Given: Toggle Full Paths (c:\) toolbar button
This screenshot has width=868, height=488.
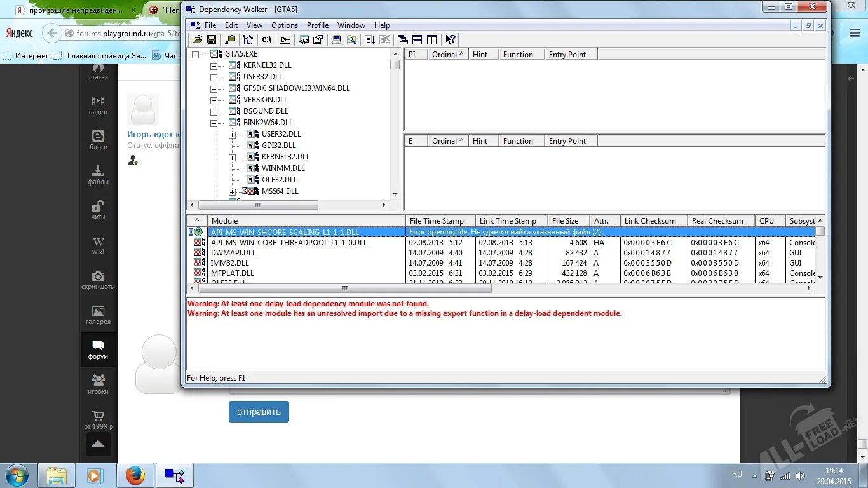Looking at the screenshot, I should (267, 39).
